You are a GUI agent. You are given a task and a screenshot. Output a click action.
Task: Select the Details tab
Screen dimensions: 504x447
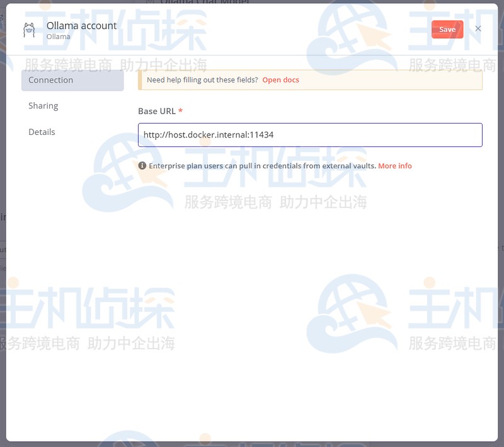point(42,132)
